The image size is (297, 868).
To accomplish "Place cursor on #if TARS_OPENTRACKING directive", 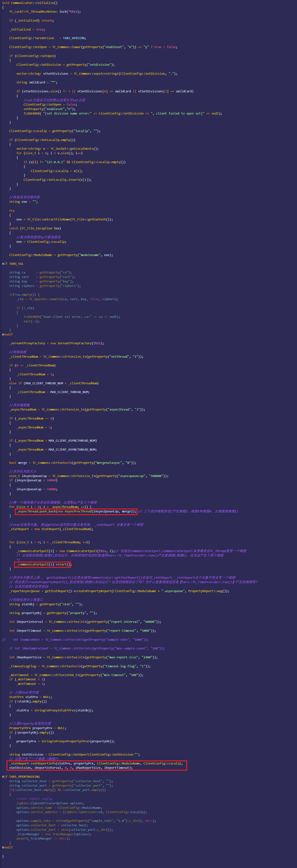I will pos(21,777).
